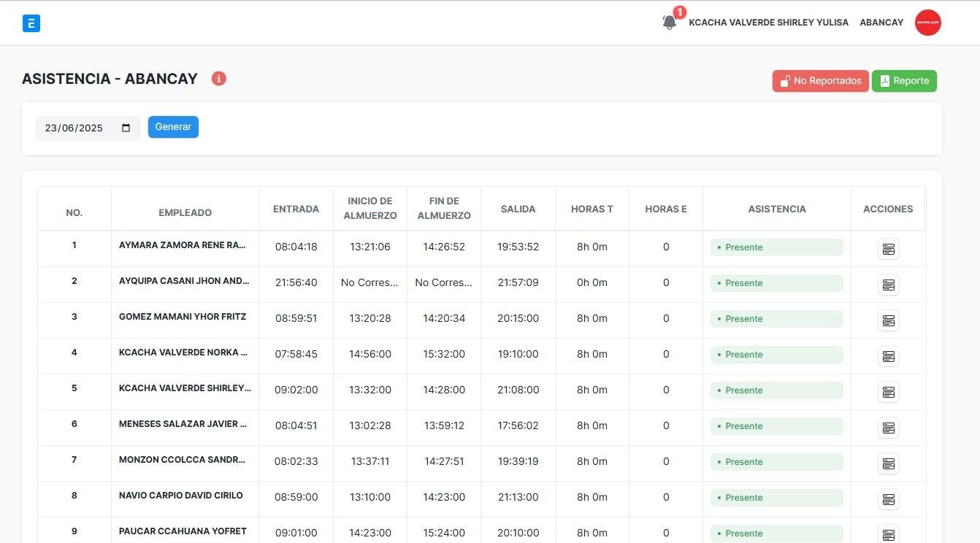Click the EMPLEADO column header

point(185,212)
